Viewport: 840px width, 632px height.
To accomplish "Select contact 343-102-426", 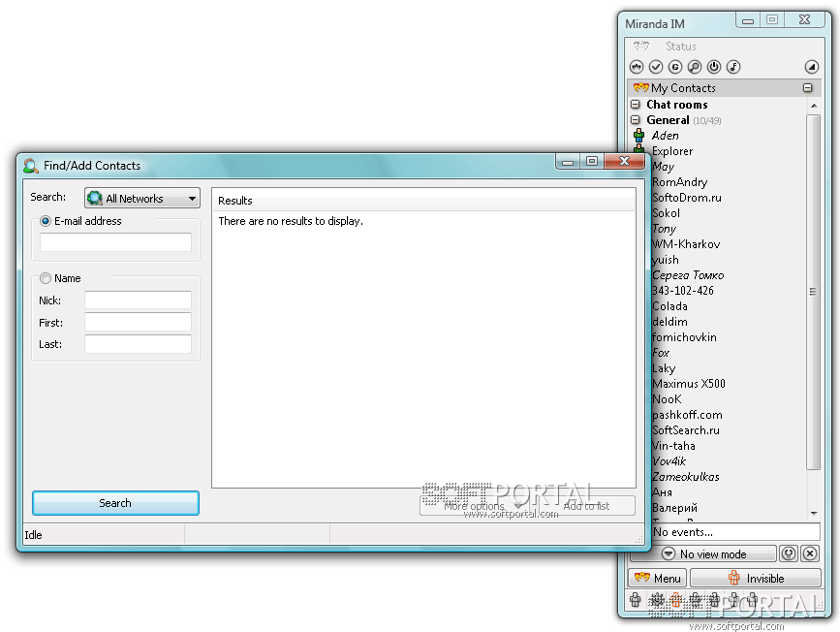I will (682, 291).
